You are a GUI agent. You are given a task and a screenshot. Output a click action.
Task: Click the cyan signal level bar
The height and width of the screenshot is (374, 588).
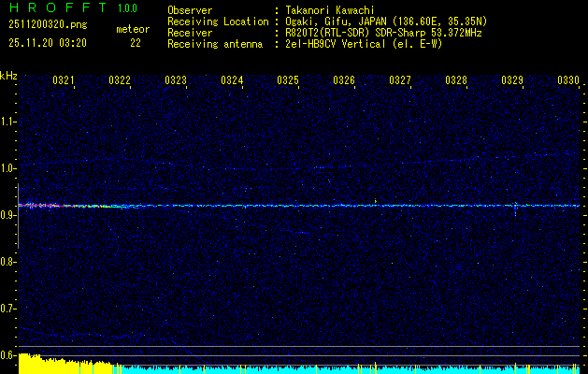346,369
